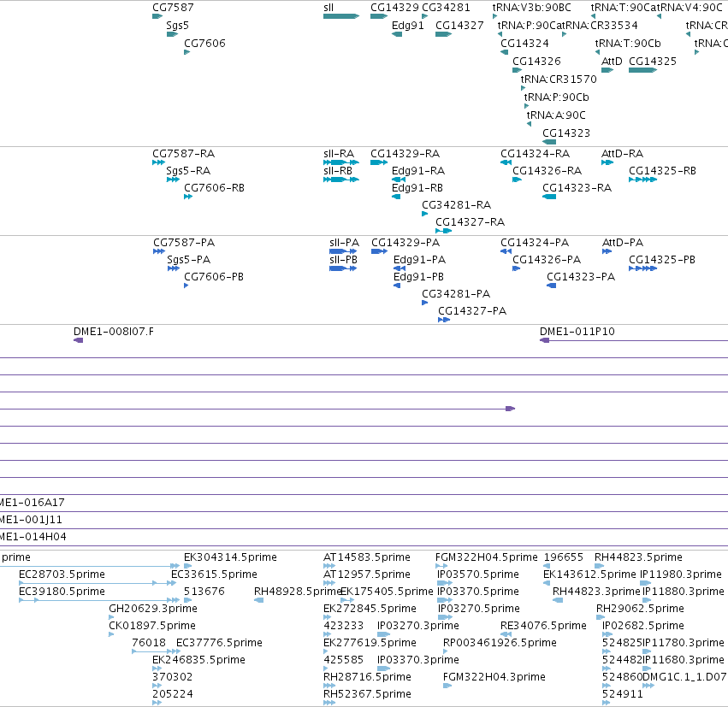Select the CG34281-PA protein label
The image size is (728, 707).
pos(456,294)
